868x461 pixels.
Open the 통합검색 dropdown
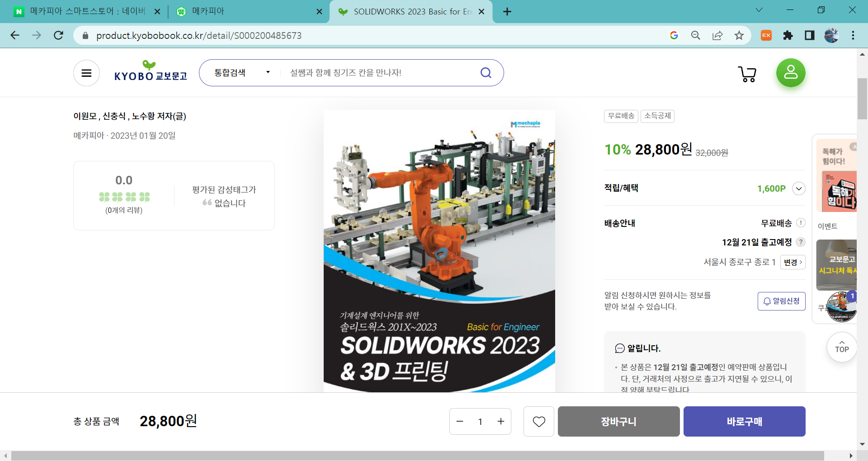pyautogui.click(x=242, y=73)
